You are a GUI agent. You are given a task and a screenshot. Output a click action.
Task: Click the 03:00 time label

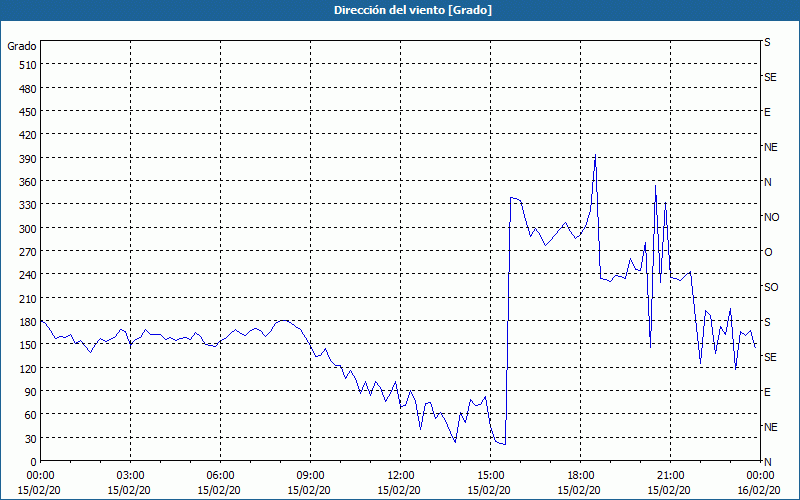(130, 476)
